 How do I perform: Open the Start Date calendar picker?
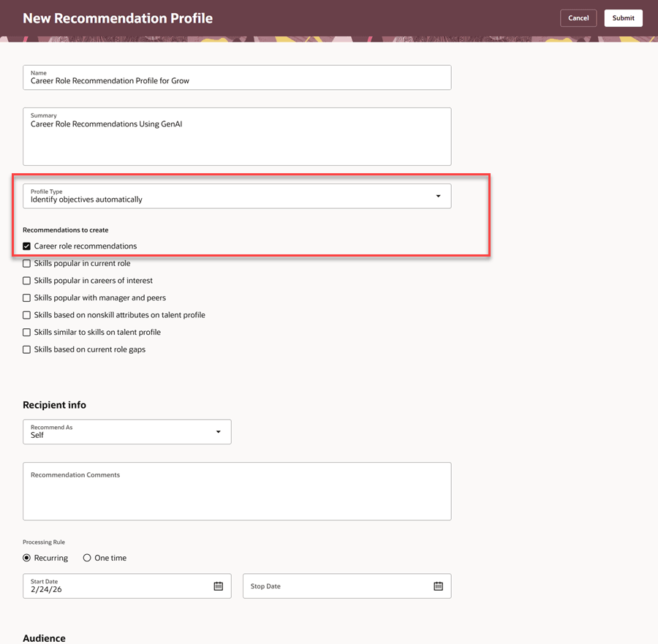[218, 586]
